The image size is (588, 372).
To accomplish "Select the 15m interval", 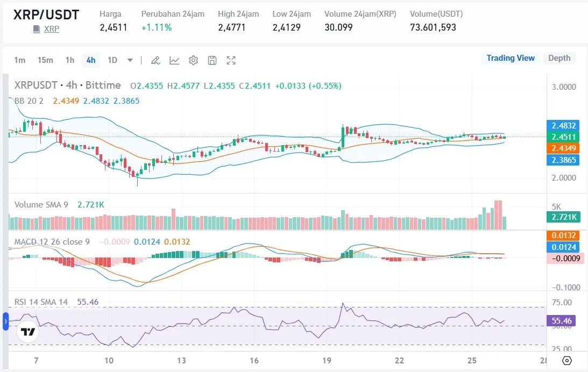I will (46, 60).
